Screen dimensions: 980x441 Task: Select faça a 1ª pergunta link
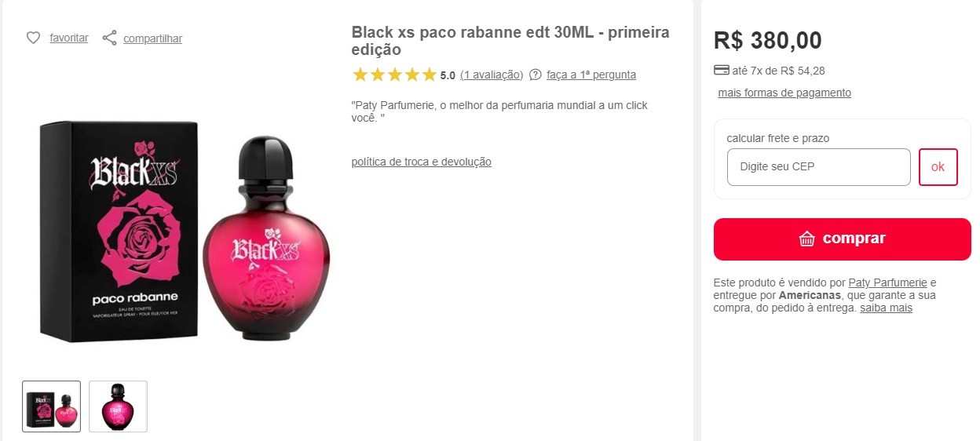[x=591, y=75]
